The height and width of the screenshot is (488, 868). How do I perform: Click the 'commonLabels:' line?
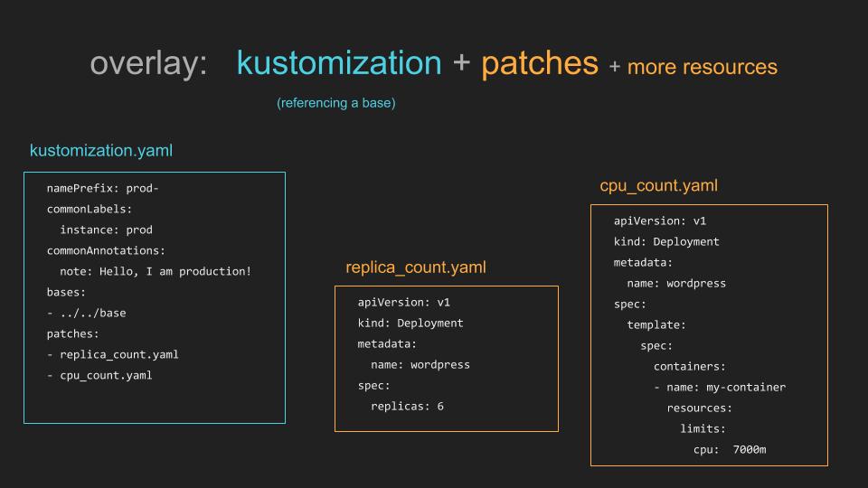tap(90, 209)
